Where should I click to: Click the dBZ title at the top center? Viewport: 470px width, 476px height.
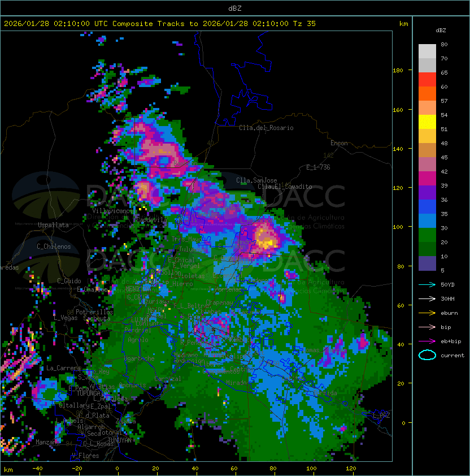coord(235,8)
